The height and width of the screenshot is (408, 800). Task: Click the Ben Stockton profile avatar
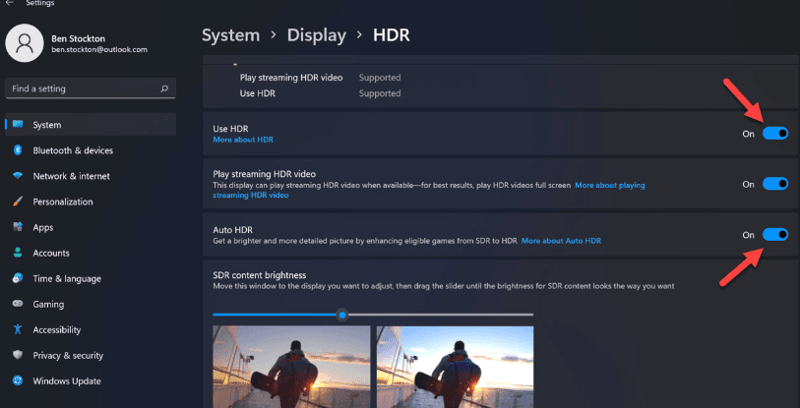26,42
